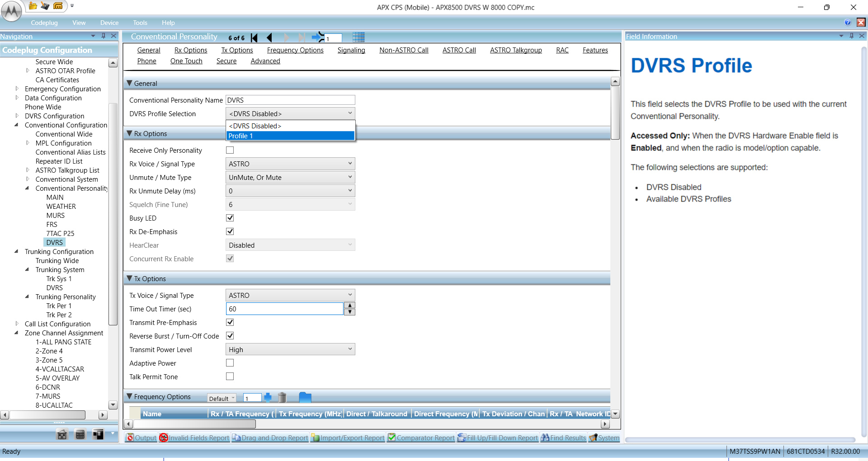
Task: Click the home view icon below navigation tree
Action: click(62, 434)
